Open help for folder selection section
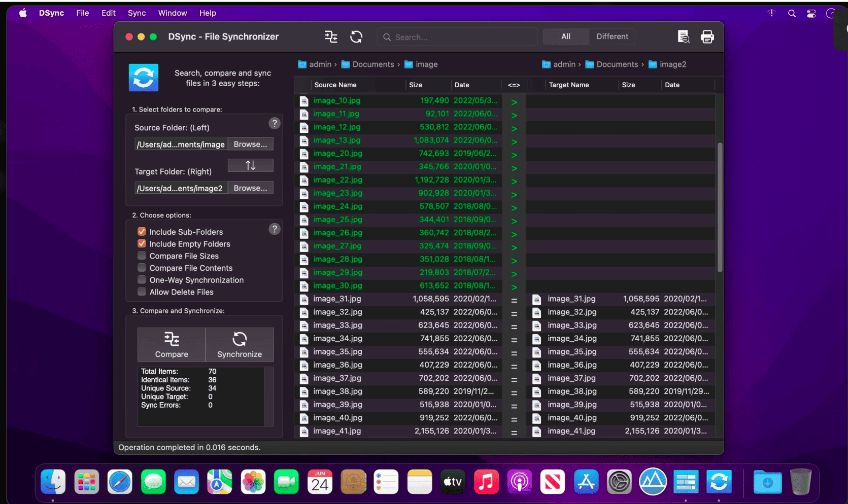 click(x=275, y=123)
